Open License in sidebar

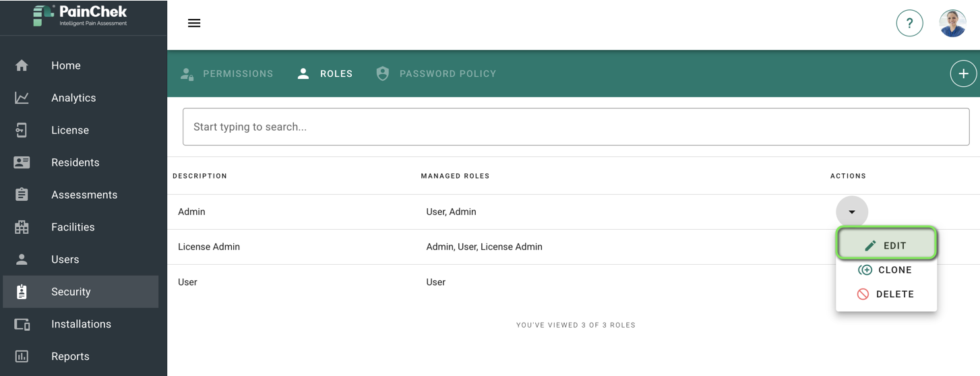[81, 130]
